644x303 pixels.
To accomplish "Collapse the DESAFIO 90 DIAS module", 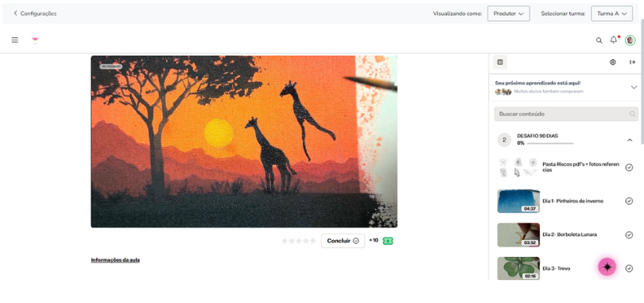I will point(630,140).
